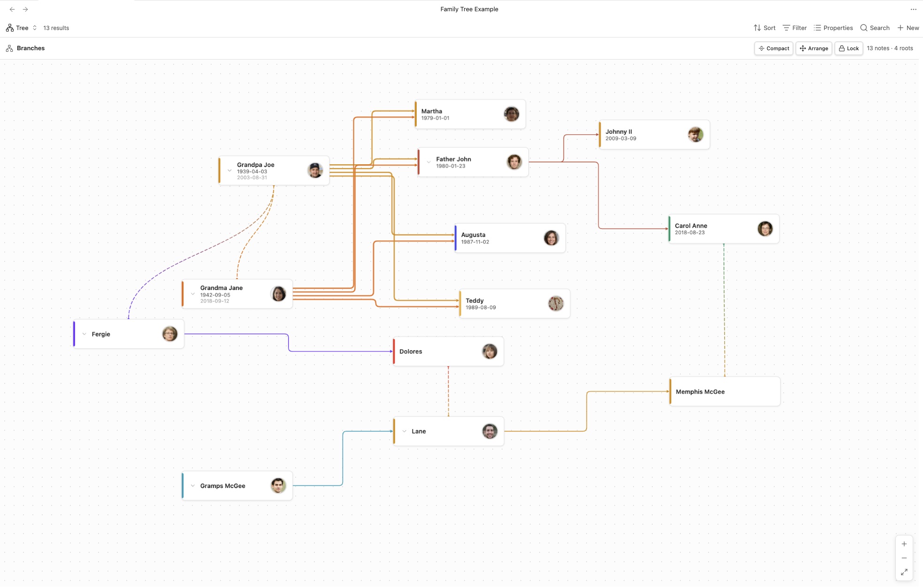Screen dimensions: 923x588
Task: Click the Arrange button
Action: click(814, 48)
